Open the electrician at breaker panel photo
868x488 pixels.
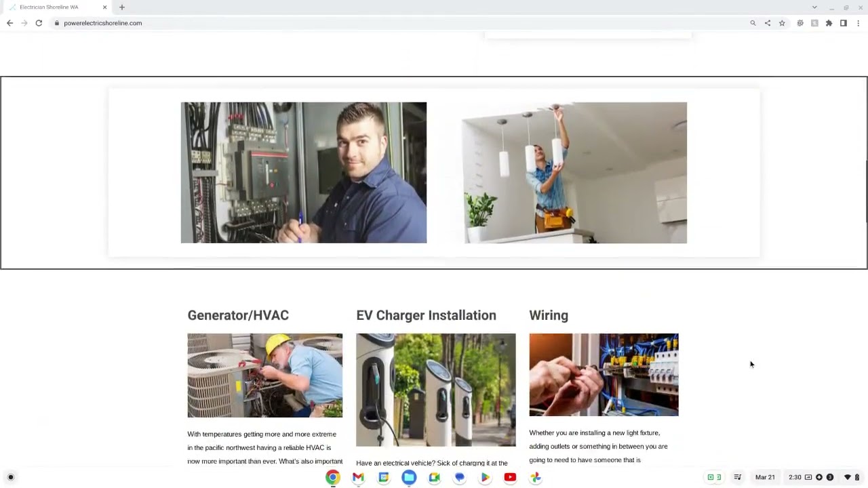(x=304, y=173)
